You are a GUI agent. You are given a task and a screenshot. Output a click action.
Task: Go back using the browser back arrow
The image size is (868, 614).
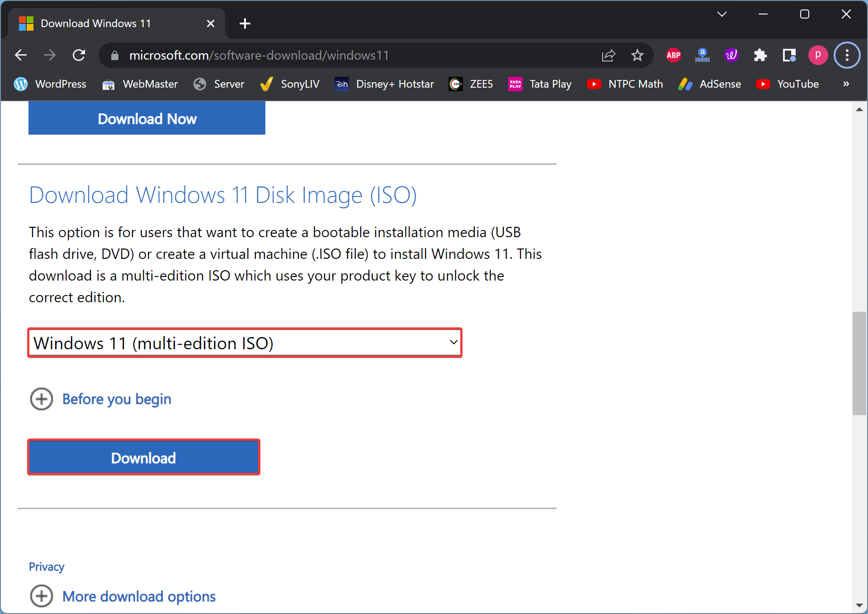pos(21,55)
